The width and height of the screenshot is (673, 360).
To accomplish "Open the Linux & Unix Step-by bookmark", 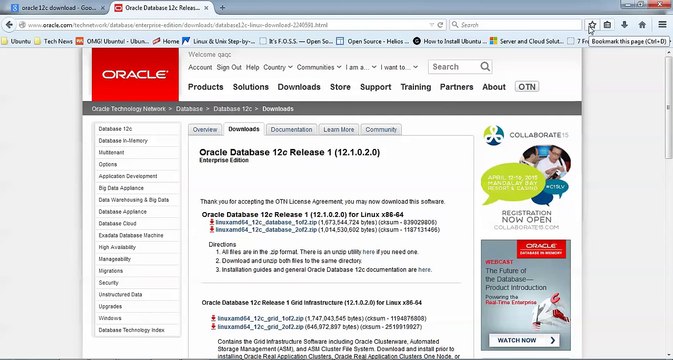I will [x=219, y=41].
